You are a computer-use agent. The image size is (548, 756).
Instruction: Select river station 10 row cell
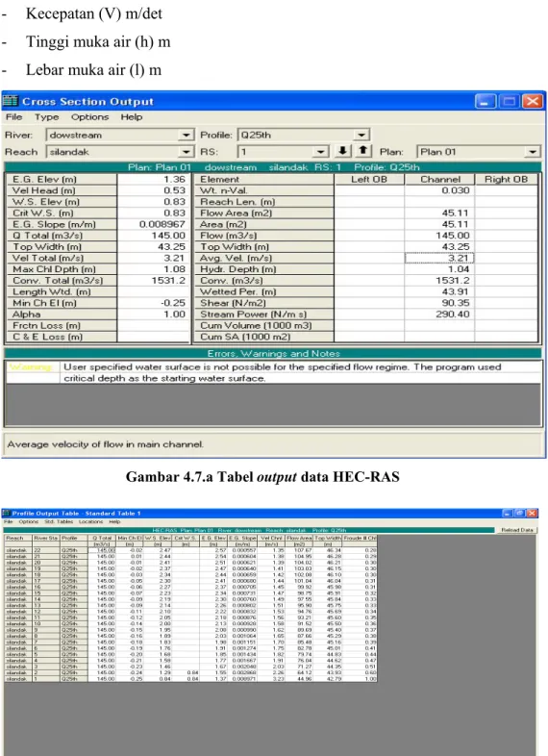pos(46,623)
